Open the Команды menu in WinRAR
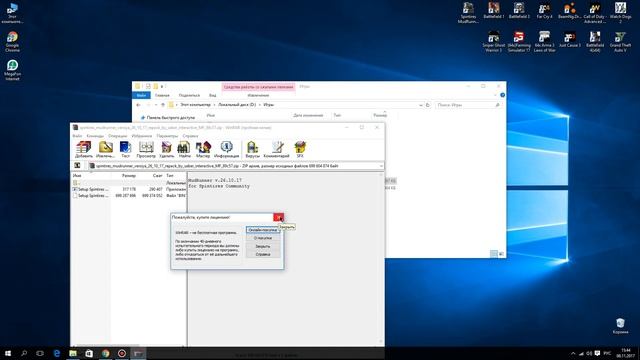 95,136
